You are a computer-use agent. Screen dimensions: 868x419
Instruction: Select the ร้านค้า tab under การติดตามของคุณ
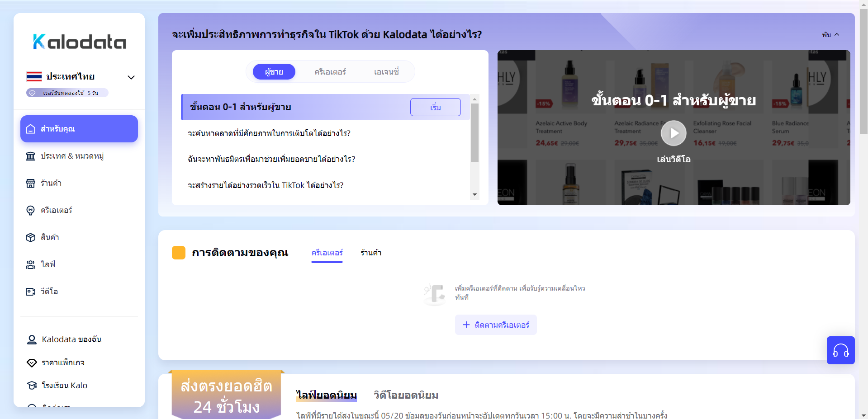click(370, 253)
